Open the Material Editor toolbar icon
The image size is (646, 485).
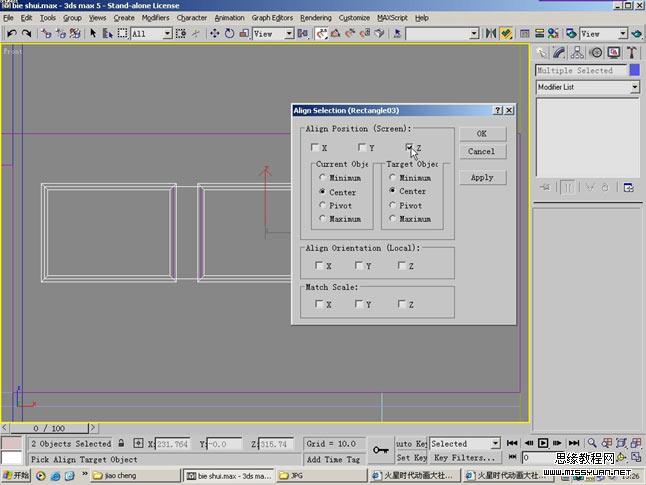click(553, 33)
